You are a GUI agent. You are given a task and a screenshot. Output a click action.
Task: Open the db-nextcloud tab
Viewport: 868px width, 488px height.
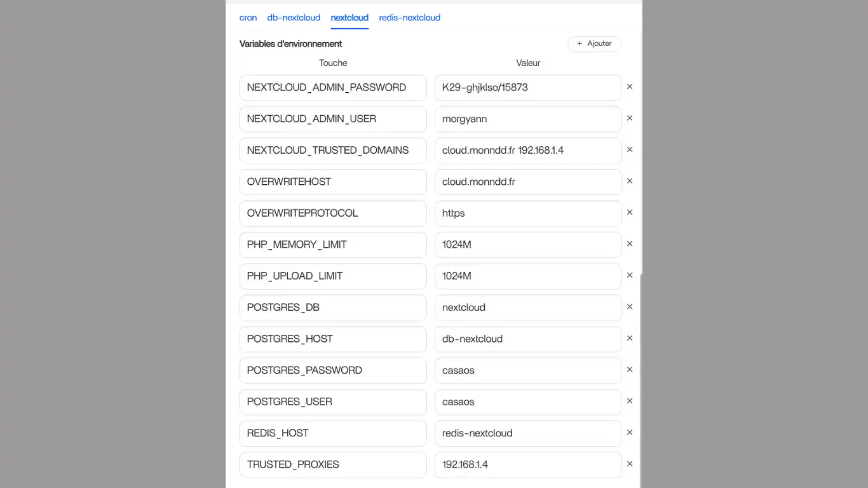tap(294, 18)
